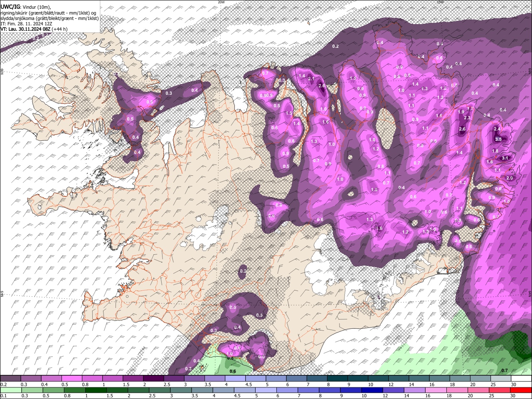Select the 2.4 value on the east coast
532x399 pixels.
[497, 129]
